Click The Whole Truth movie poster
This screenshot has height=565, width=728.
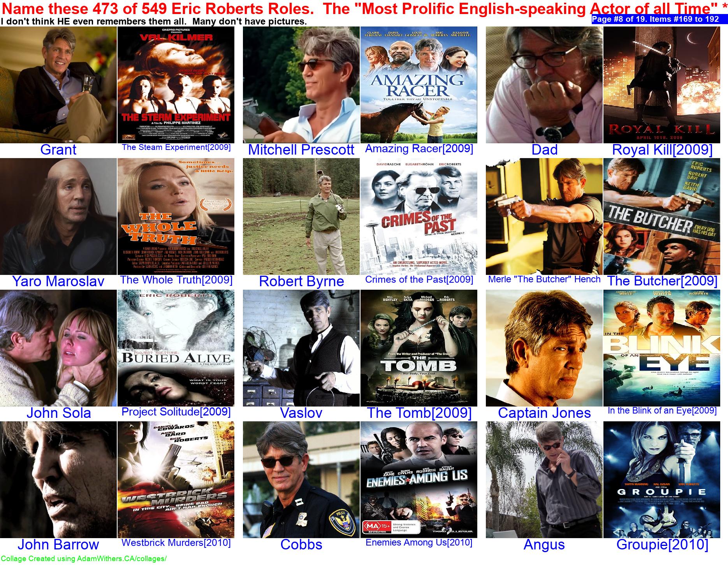pyautogui.click(x=176, y=216)
